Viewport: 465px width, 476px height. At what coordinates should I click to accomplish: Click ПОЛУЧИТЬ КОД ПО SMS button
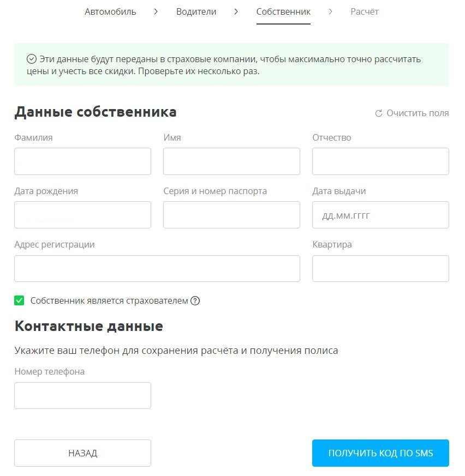point(380,453)
